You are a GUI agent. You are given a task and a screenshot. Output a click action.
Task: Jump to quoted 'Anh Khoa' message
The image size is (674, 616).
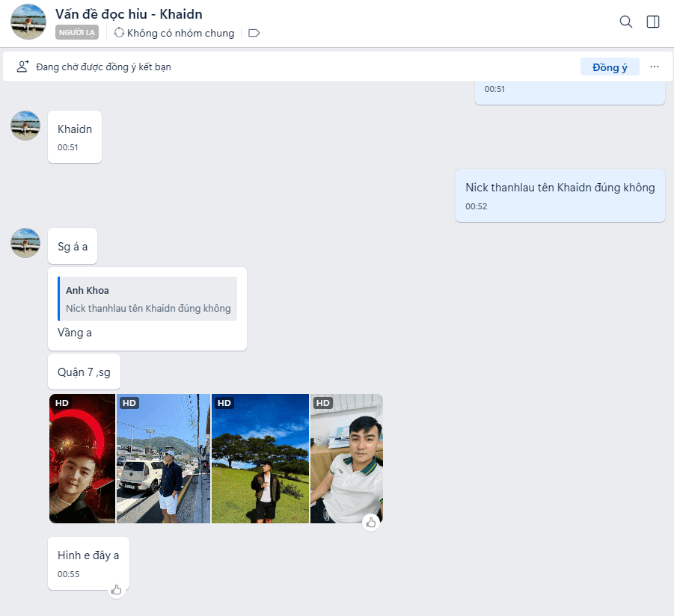coord(148,299)
